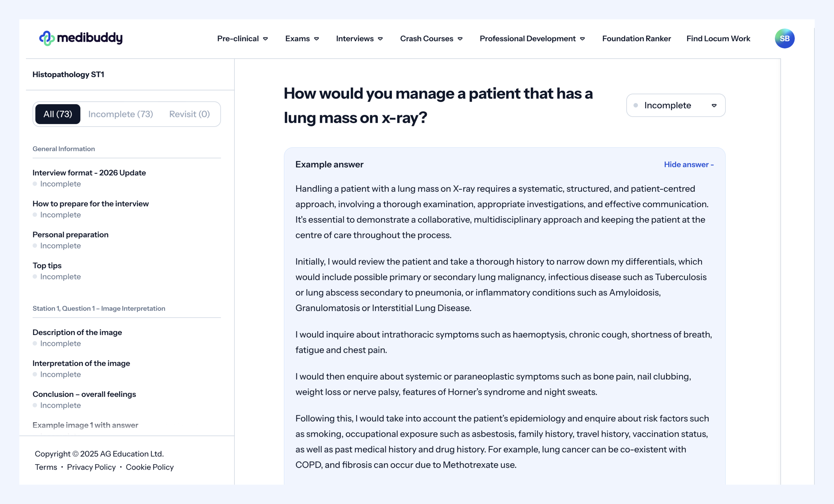Open the Foundation Ranker page

636,39
